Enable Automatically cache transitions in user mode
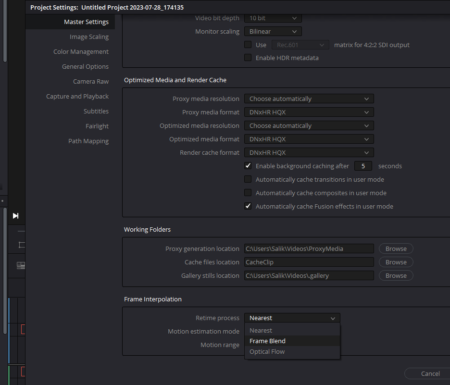450x385 pixels. (x=248, y=179)
